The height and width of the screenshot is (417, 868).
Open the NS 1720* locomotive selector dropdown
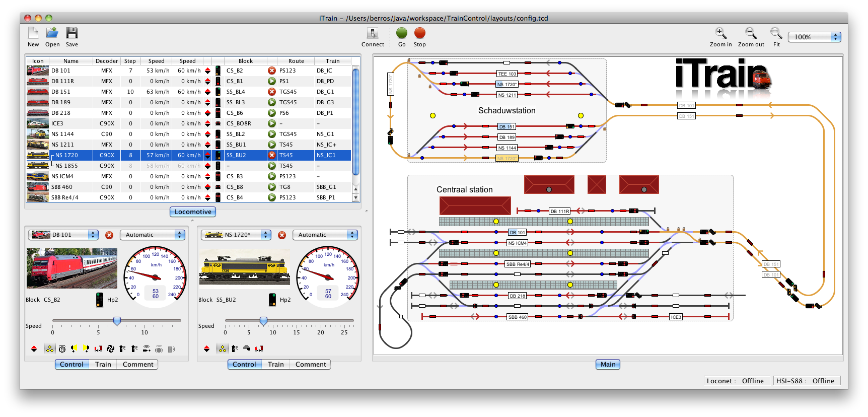236,235
